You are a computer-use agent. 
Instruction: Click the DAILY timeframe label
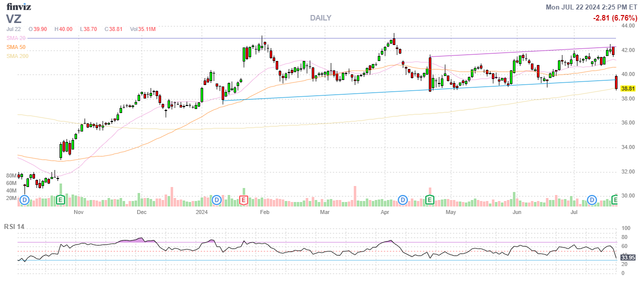tap(320, 18)
